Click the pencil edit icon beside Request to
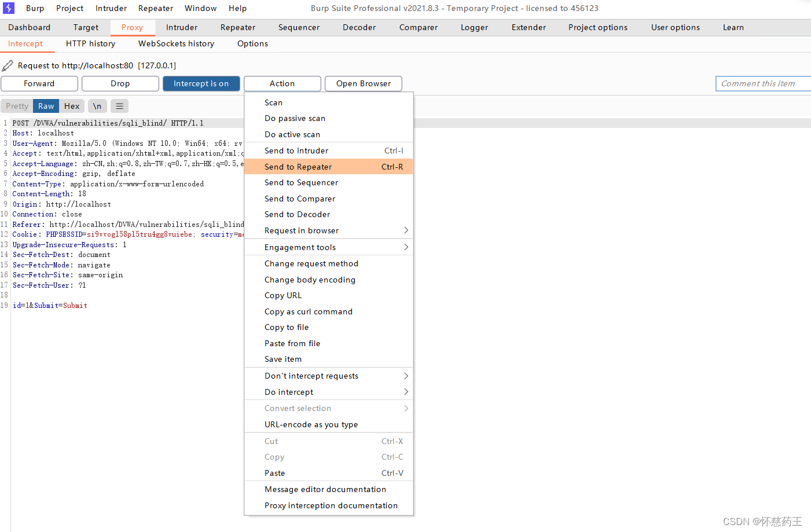This screenshot has height=532, width=811. (8, 65)
